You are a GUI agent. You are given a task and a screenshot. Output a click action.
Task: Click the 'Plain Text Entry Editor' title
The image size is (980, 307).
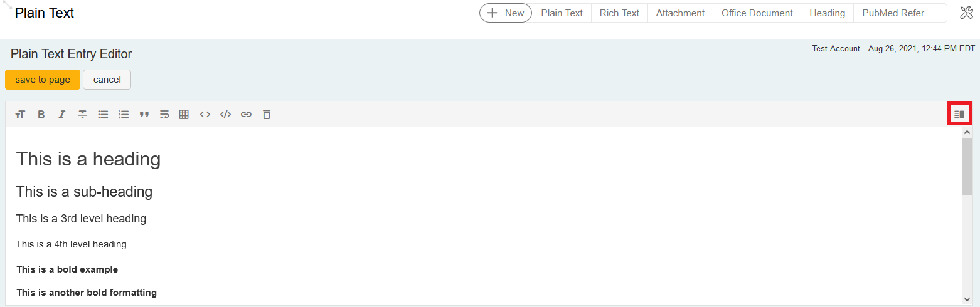pyautogui.click(x=71, y=54)
